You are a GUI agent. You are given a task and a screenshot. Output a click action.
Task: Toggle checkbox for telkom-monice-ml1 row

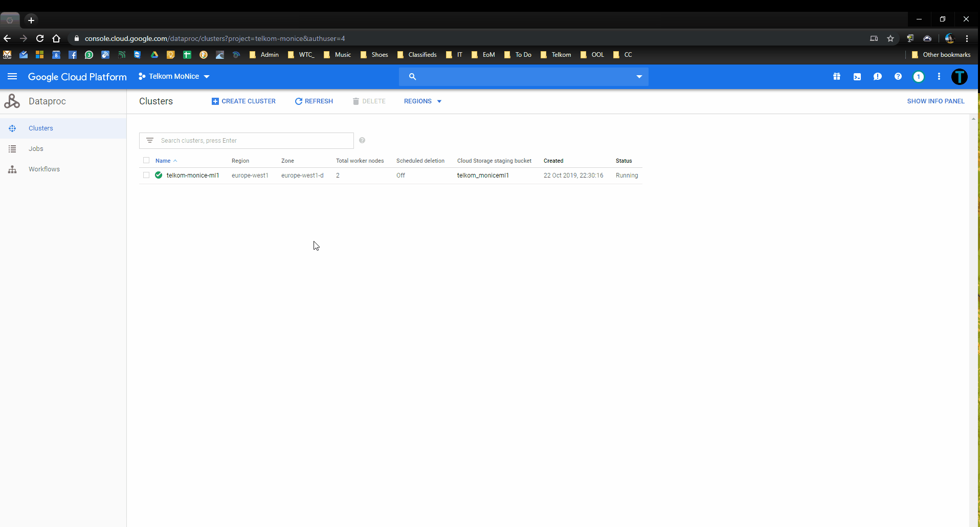[146, 175]
